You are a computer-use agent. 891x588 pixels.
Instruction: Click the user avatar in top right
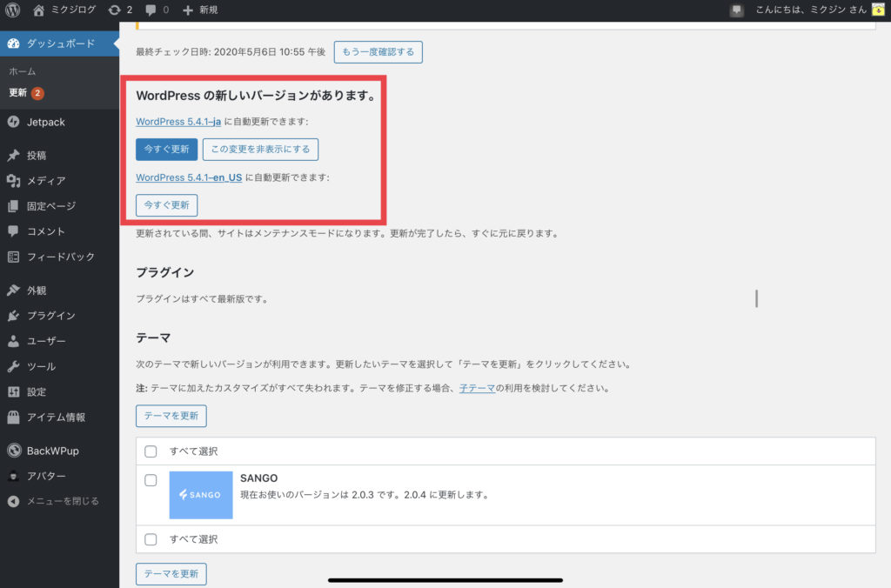[878, 10]
